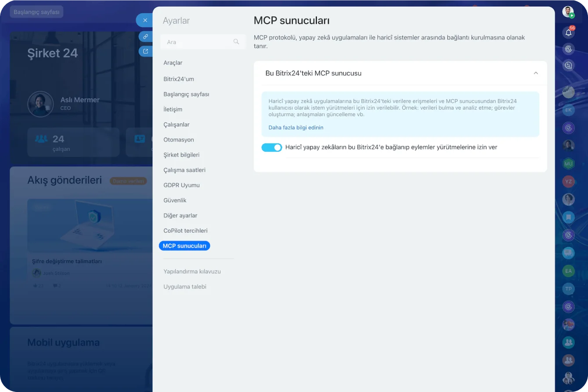
Task: Click the Mobil uygulama heading
Action: (x=63, y=342)
